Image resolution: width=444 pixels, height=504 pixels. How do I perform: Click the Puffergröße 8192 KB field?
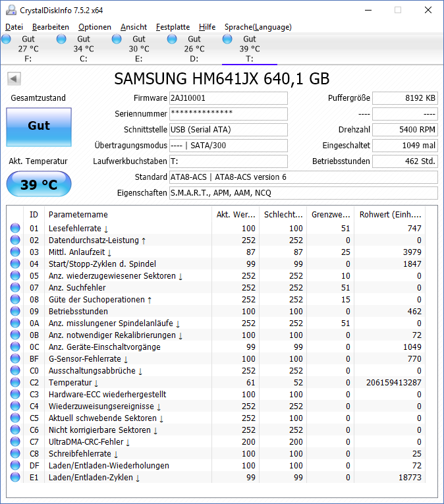pyautogui.click(x=405, y=98)
